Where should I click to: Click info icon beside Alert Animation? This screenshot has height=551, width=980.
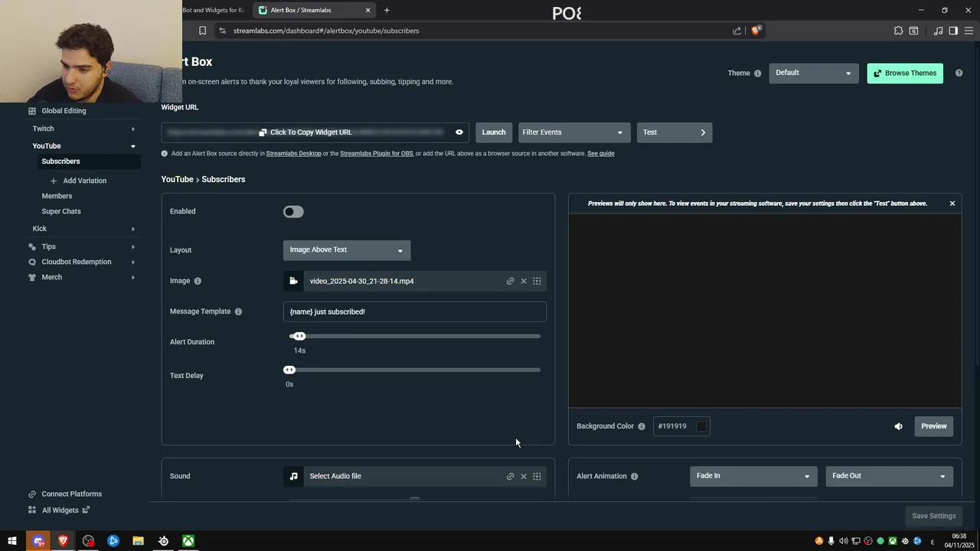634,476
